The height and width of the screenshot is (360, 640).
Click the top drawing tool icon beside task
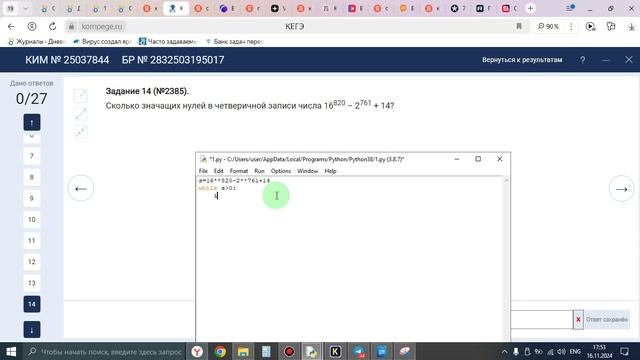coord(81,96)
